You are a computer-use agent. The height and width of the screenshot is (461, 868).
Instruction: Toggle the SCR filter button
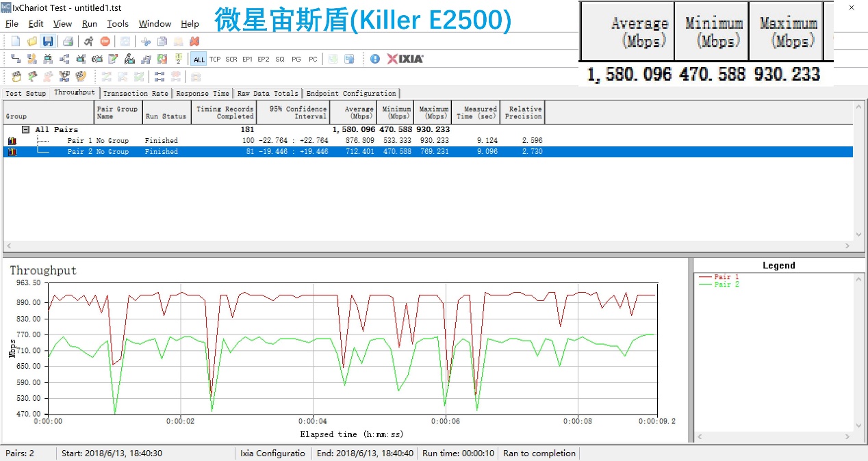pos(231,59)
